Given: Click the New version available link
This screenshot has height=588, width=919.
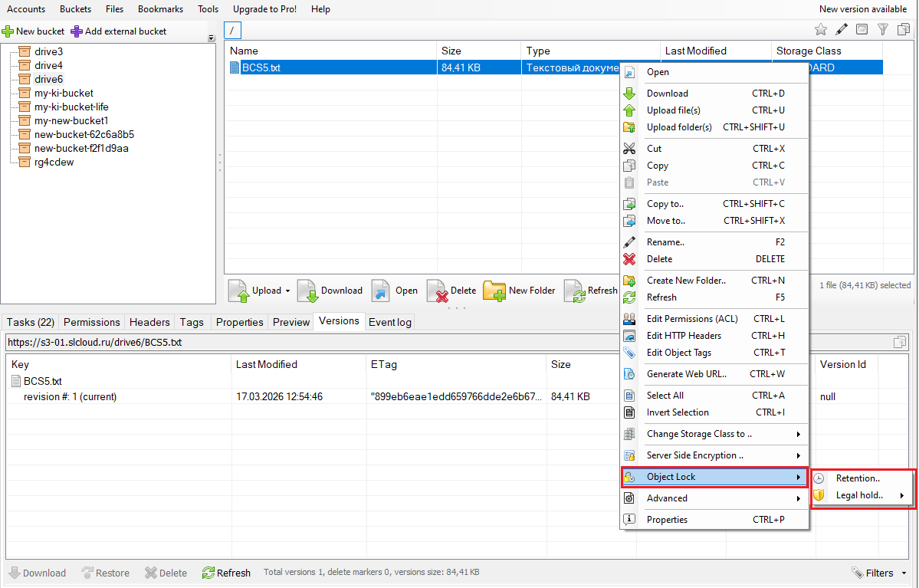Looking at the screenshot, I should point(862,9).
